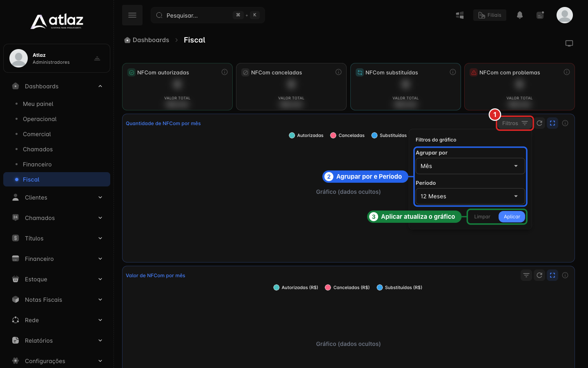Toggle Substituídas (R$) series in value legend

pos(399,287)
